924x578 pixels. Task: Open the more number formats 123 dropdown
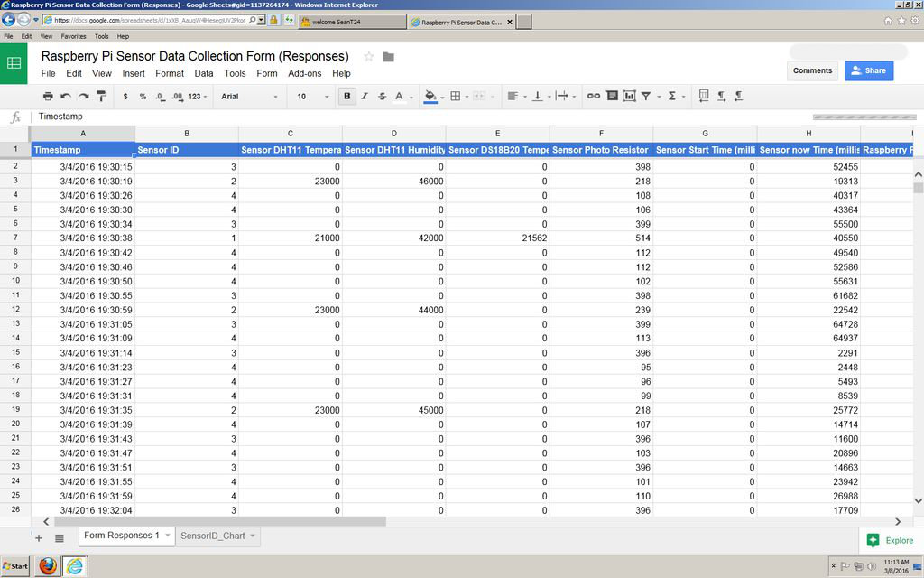(198, 96)
